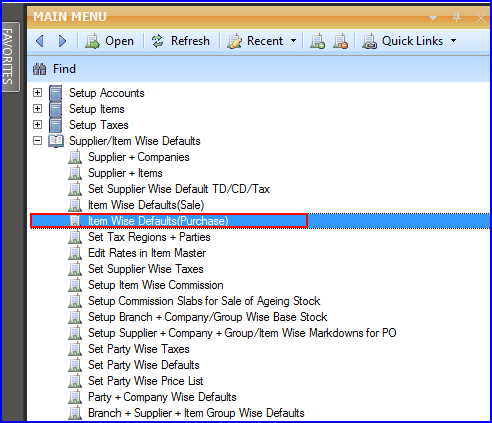Select Set Party Wise Price List
Image resolution: width=492 pixels, height=423 pixels.
(146, 381)
